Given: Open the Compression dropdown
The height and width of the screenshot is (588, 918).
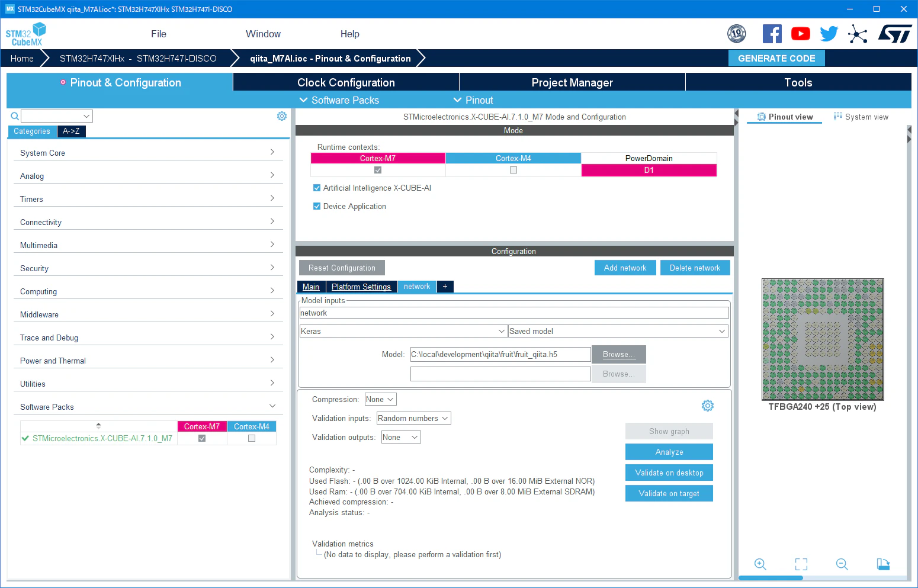Looking at the screenshot, I should [380, 400].
